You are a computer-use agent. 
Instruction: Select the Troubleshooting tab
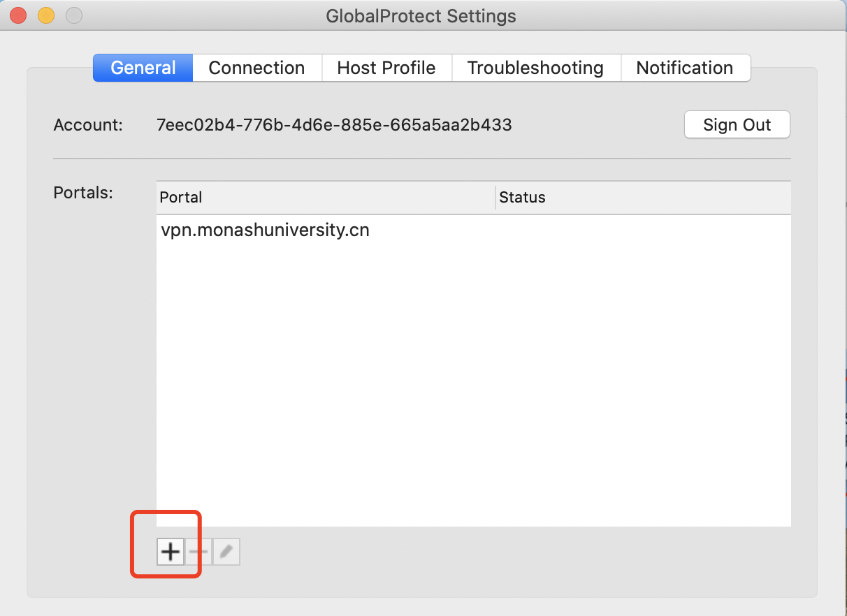(535, 68)
